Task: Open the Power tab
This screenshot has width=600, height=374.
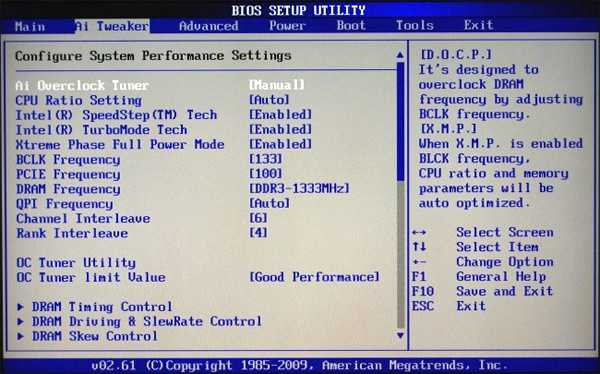Action: [x=287, y=26]
